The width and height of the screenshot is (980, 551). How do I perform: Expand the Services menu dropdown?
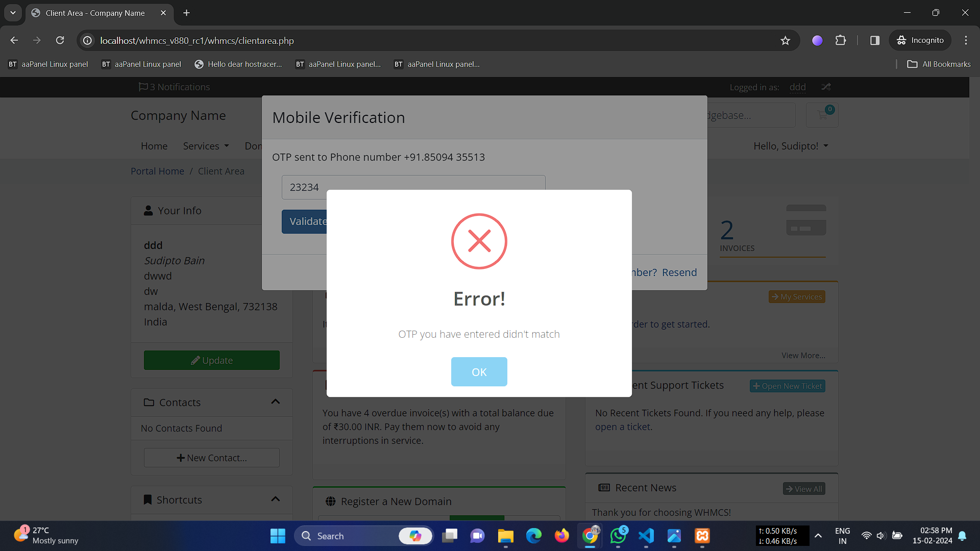click(x=206, y=146)
